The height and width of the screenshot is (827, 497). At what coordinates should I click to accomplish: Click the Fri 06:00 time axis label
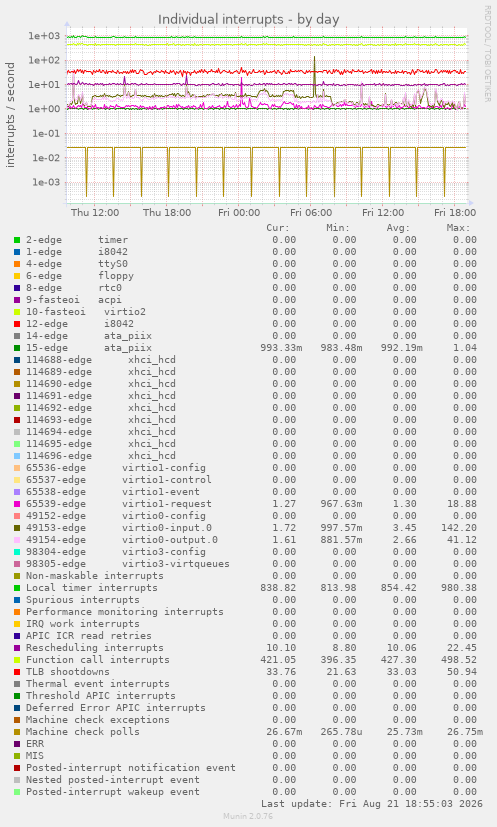[311, 213]
